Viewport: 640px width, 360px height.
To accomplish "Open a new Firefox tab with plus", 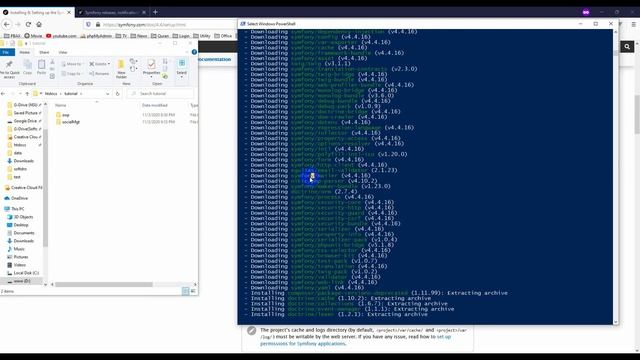I will click(x=155, y=12).
